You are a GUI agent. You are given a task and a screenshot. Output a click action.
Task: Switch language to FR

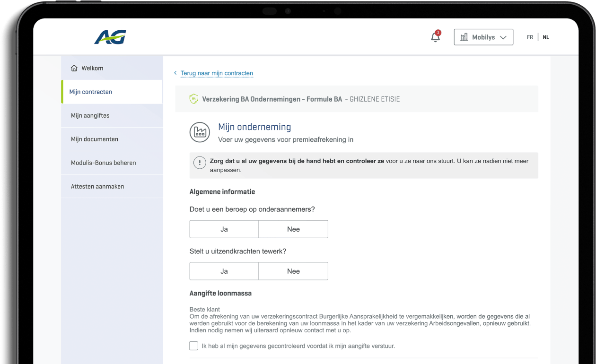pos(530,37)
